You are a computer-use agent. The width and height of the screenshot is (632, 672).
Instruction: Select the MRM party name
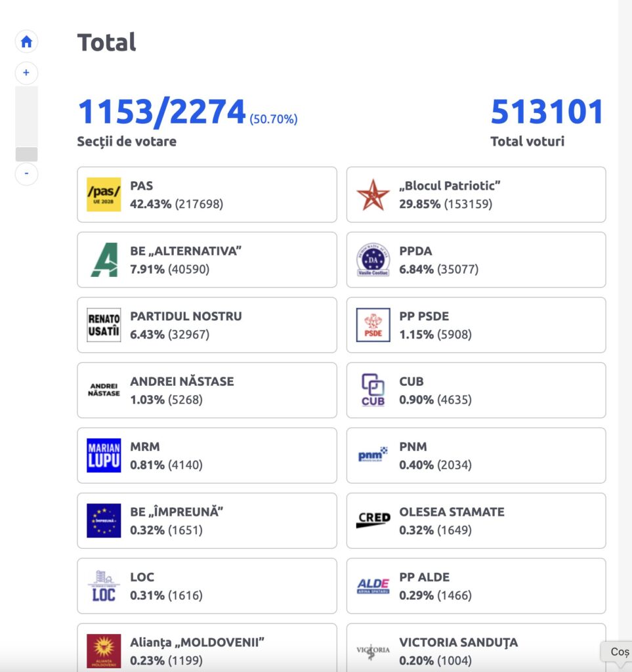145,446
